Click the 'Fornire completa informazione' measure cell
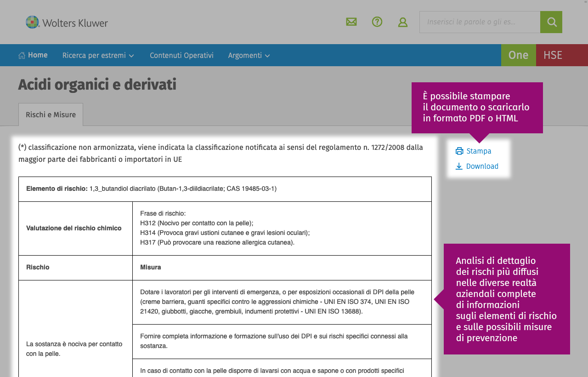 [x=282, y=341]
